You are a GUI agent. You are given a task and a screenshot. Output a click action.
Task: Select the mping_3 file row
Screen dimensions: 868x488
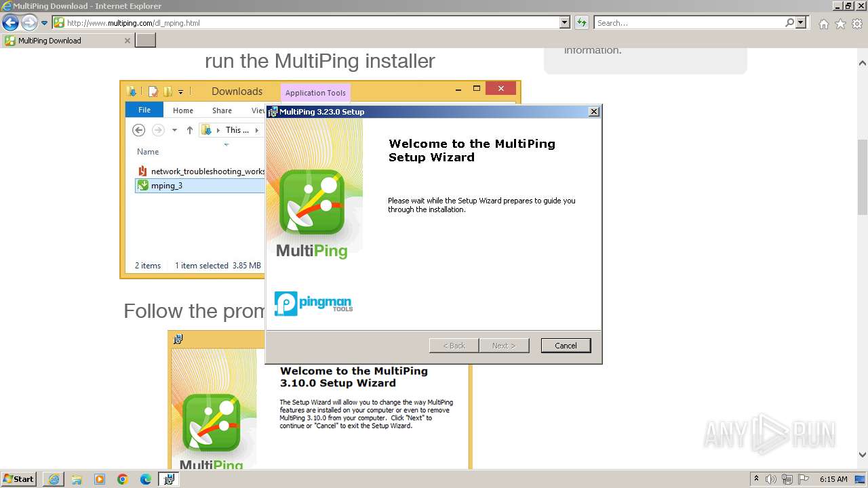pos(200,186)
